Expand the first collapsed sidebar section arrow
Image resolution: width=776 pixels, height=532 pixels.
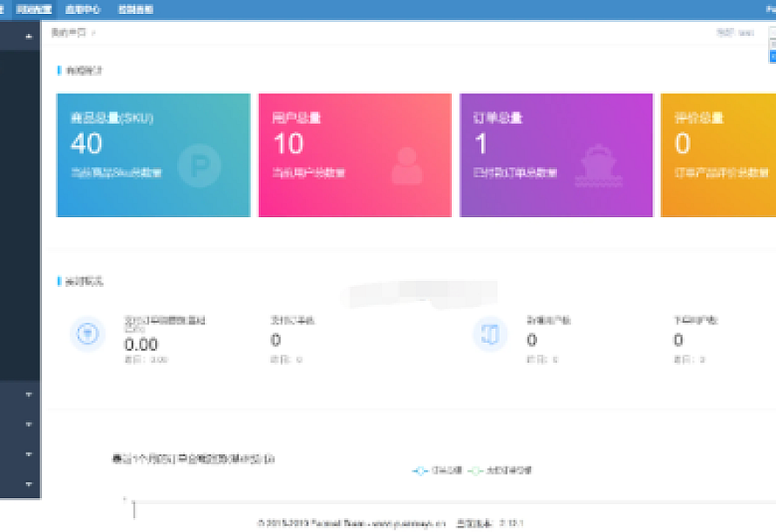pyautogui.click(x=29, y=394)
